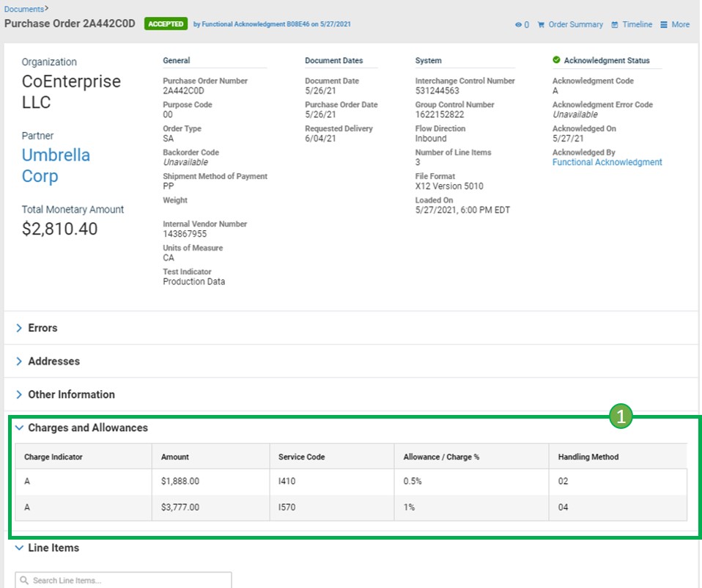The image size is (702, 588).
Task: Collapse the Charges and Allowances section
Action: [19, 427]
